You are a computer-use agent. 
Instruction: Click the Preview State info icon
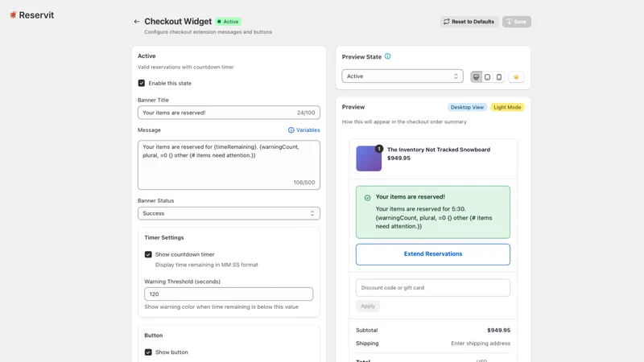coord(387,56)
